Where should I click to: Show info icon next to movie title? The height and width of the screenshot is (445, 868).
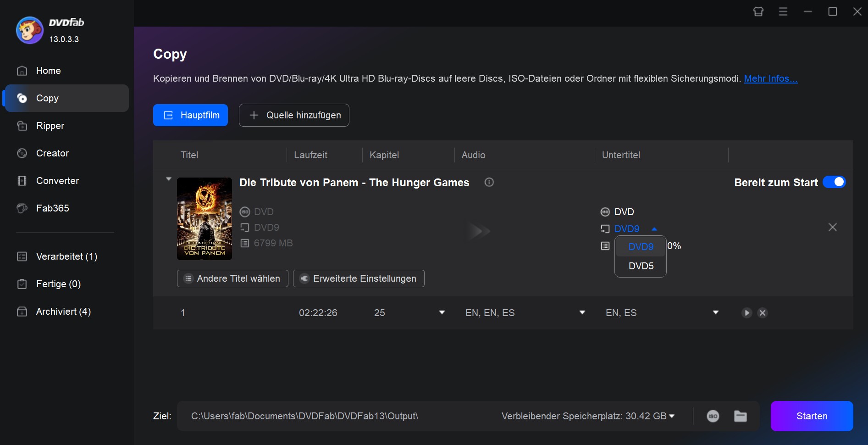(x=489, y=182)
